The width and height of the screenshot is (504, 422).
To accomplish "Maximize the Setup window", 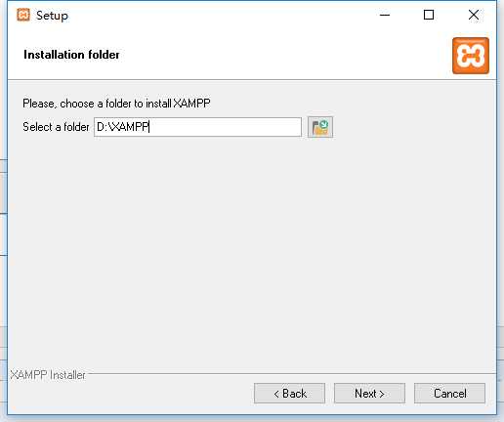I will (429, 15).
